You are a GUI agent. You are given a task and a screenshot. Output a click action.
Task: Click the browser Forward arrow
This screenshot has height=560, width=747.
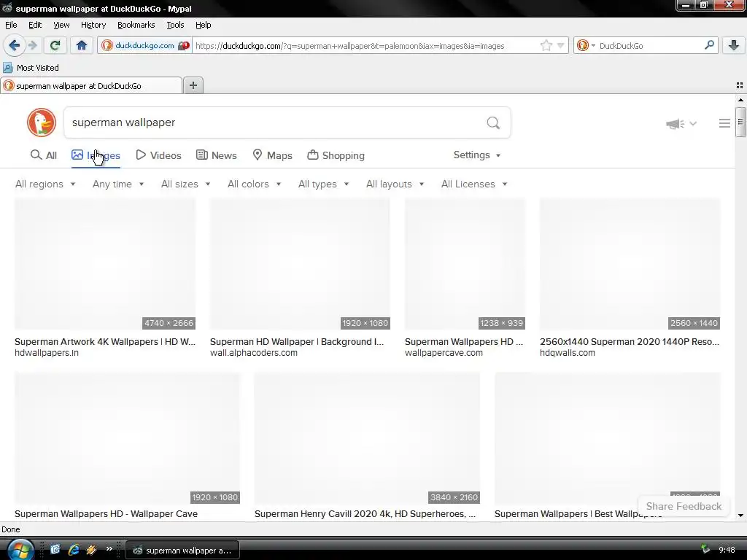tap(32, 45)
